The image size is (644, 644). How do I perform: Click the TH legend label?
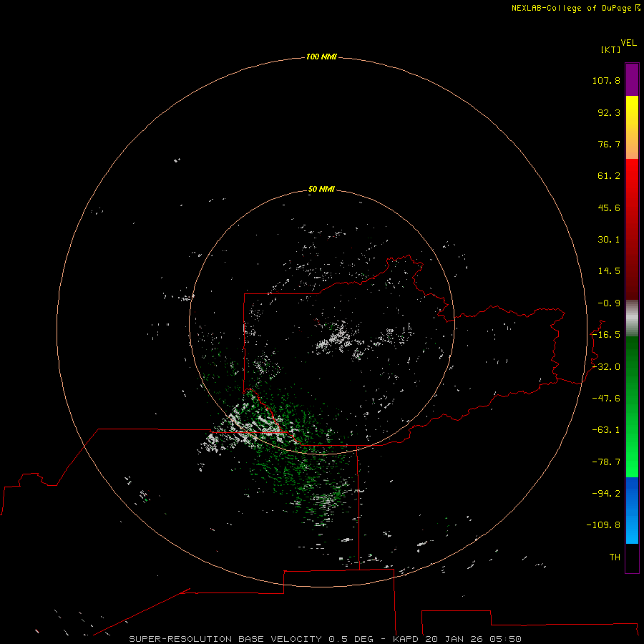tap(615, 557)
